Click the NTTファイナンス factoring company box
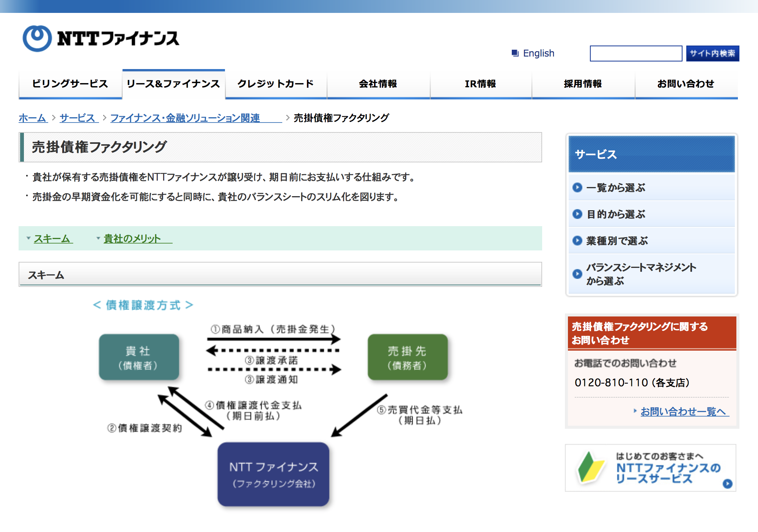The image size is (758, 532). (x=273, y=474)
